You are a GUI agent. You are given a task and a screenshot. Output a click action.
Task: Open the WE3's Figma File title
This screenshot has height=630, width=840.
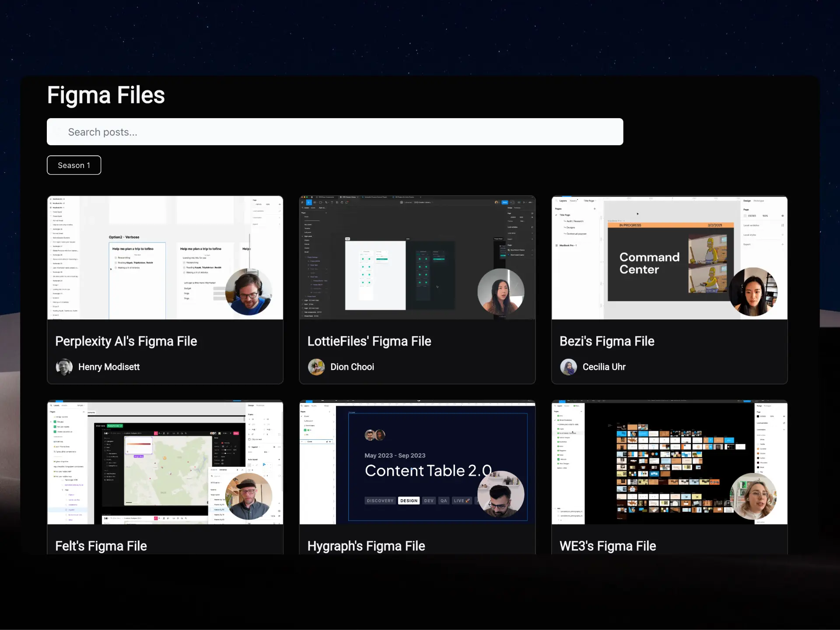tap(608, 546)
